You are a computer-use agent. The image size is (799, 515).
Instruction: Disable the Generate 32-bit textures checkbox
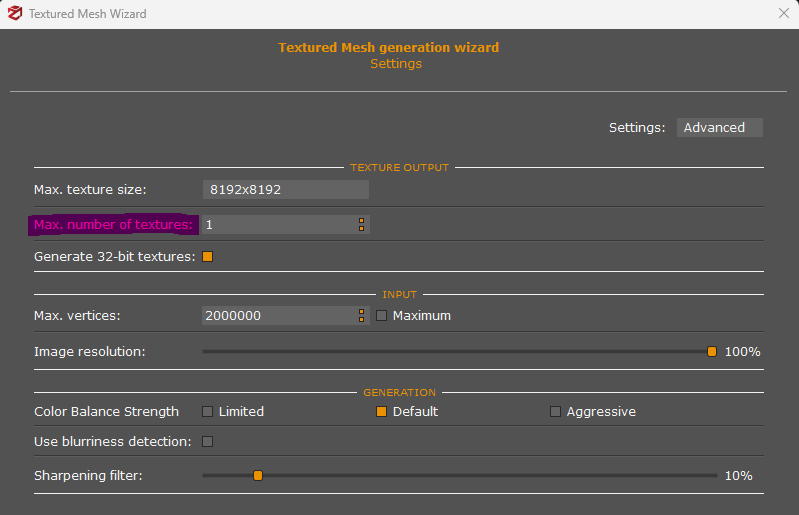208,257
